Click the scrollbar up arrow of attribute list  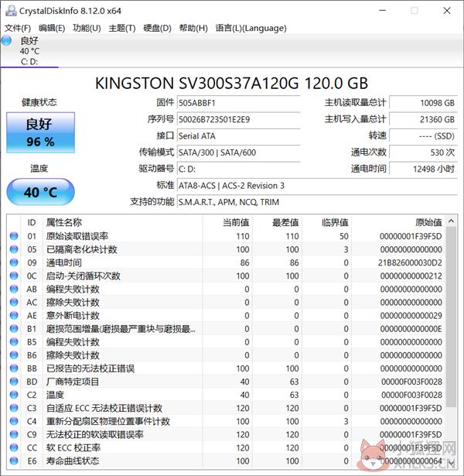[452, 221]
